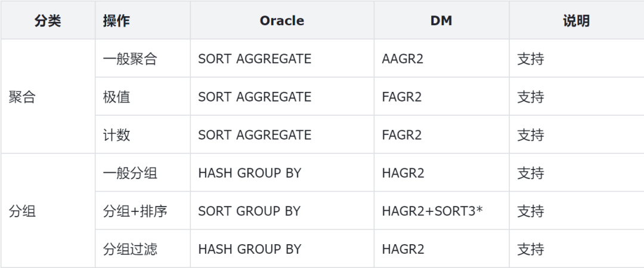Select the 分组+排序 operation cell
Image resolution: width=644 pixels, height=268 pixels.
pos(135,211)
